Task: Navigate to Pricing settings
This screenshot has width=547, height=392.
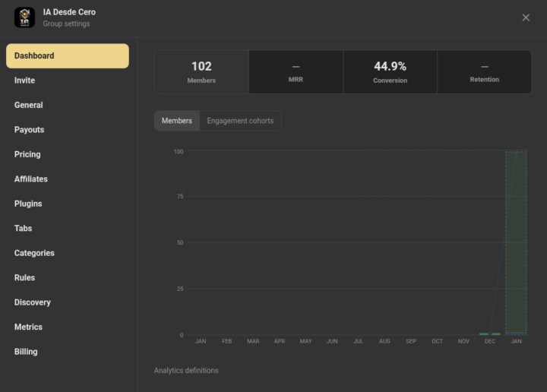Action: (27, 154)
